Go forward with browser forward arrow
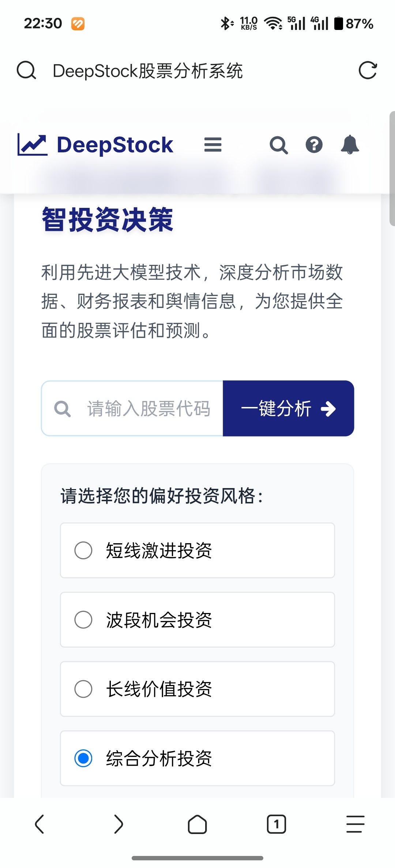This screenshot has height=868, width=395. (x=118, y=824)
